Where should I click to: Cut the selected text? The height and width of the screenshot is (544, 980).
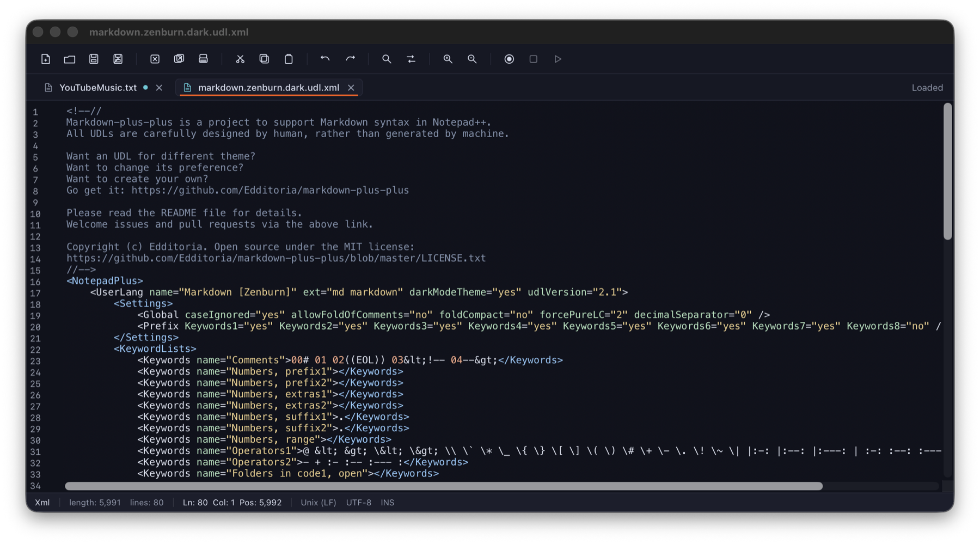240,59
